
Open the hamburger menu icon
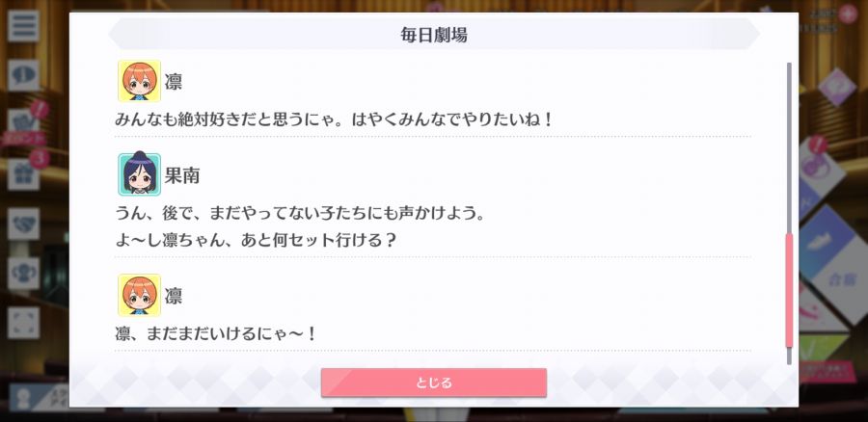[x=23, y=26]
